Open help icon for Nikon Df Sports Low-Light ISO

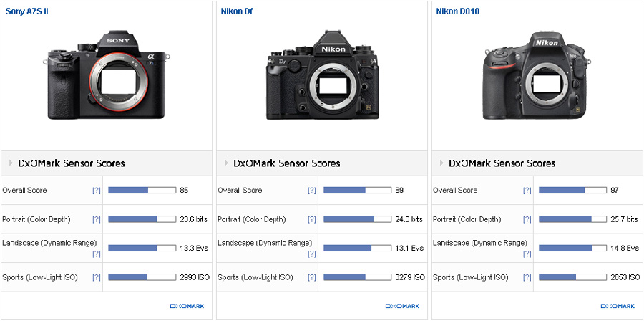311,277
